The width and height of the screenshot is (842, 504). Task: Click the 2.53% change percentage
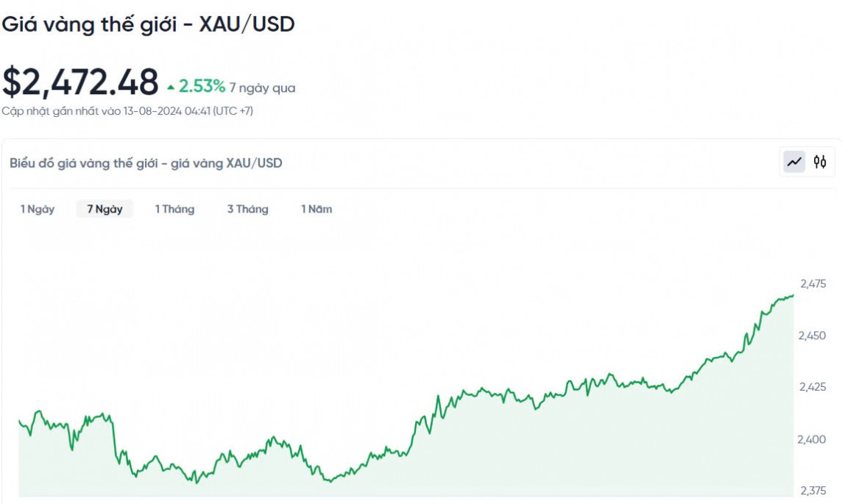[x=202, y=87]
